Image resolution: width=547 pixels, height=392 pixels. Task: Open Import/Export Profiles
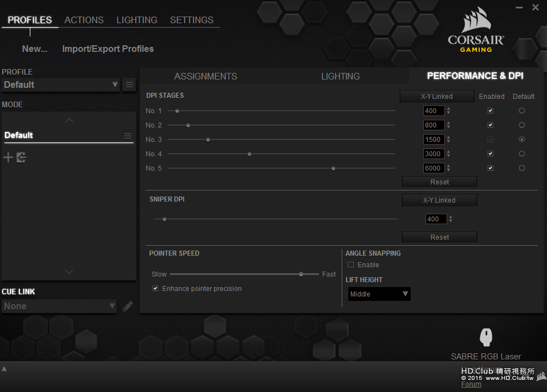[x=108, y=49]
